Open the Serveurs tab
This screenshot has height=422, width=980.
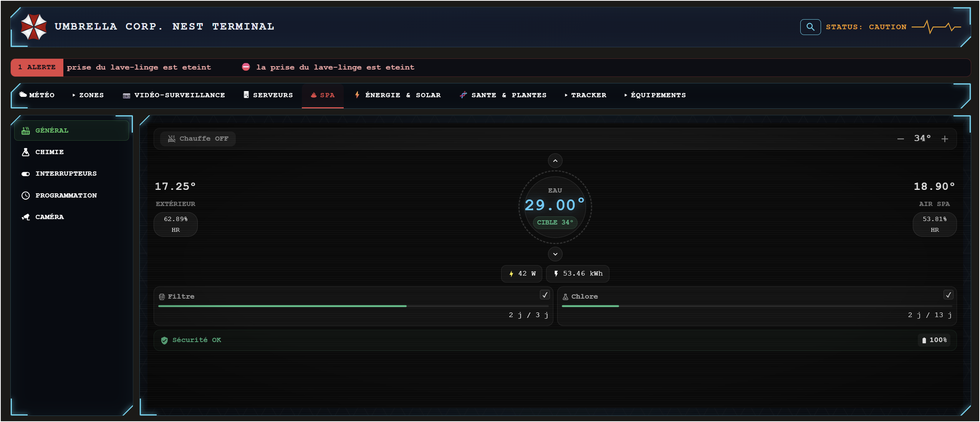[x=268, y=95]
